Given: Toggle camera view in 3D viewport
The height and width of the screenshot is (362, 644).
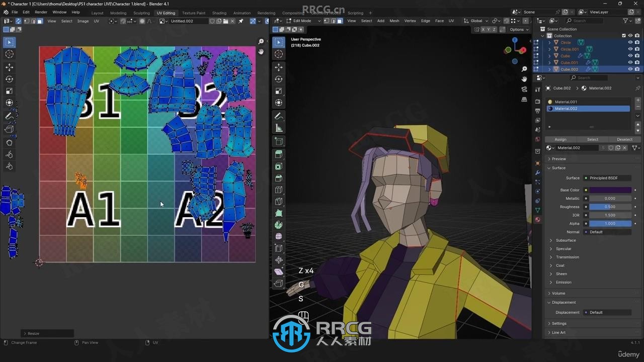Looking at the screenshot, I should pyautogui.click(x=524, y=89).
